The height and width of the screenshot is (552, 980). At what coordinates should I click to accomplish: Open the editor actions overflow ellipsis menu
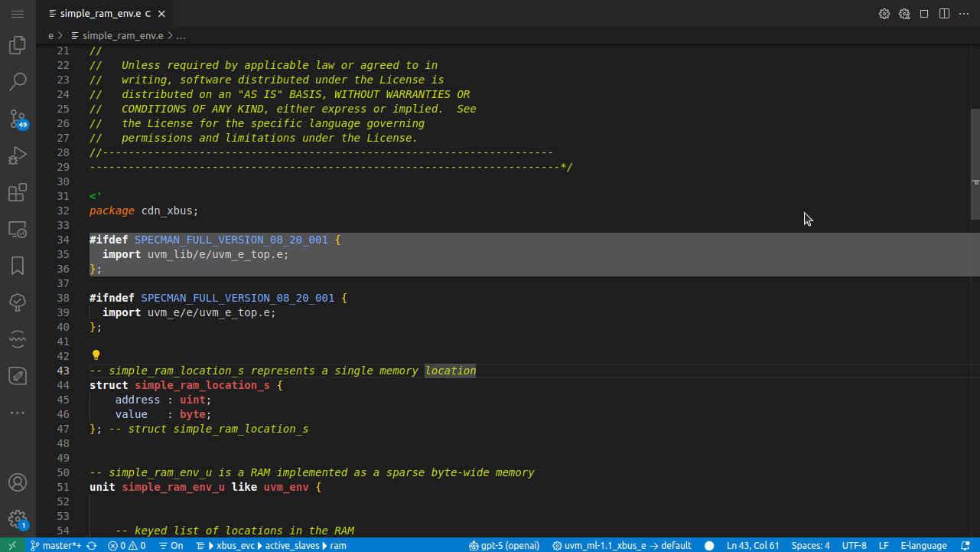(963, 13)
